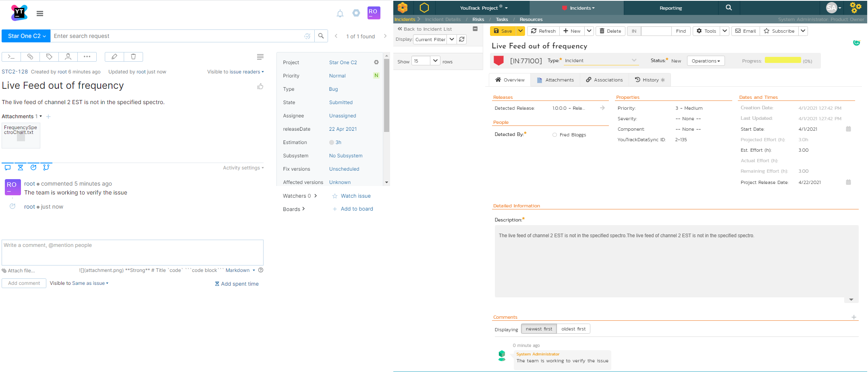This screenshot has height=372, width=868.
Task: Open the Start Date calendar picker
Action: click(x=848, y=129)
